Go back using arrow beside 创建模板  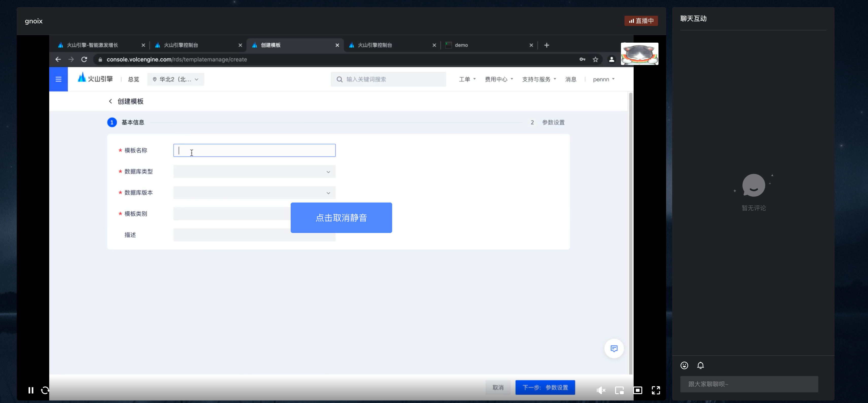point(110,101)
